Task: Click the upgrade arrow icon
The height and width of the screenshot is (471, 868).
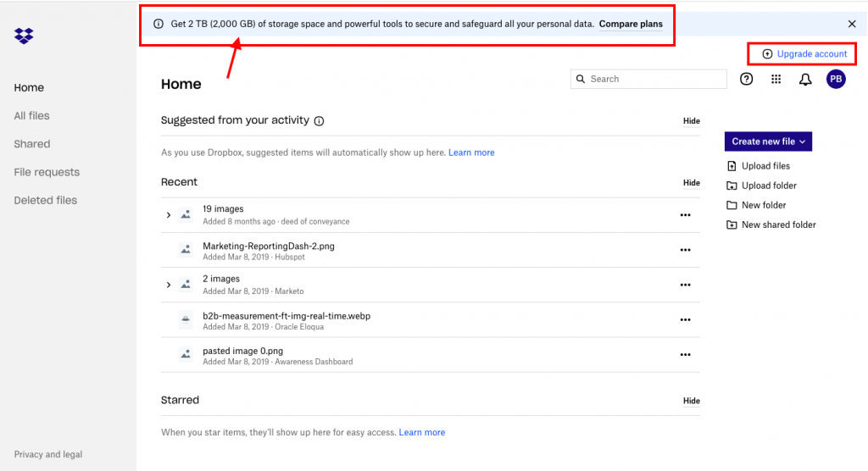Action: pyautogui.click(x=767, y=53)
